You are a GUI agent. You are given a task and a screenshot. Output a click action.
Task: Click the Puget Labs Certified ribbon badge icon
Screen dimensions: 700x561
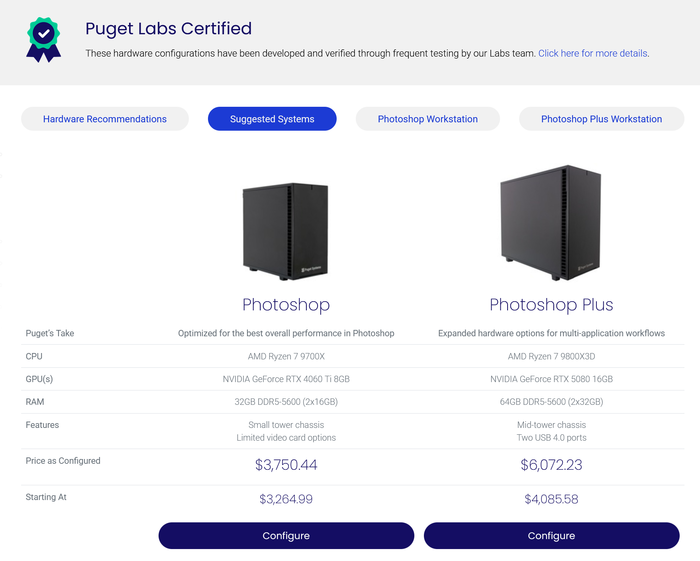click(43, 39)
